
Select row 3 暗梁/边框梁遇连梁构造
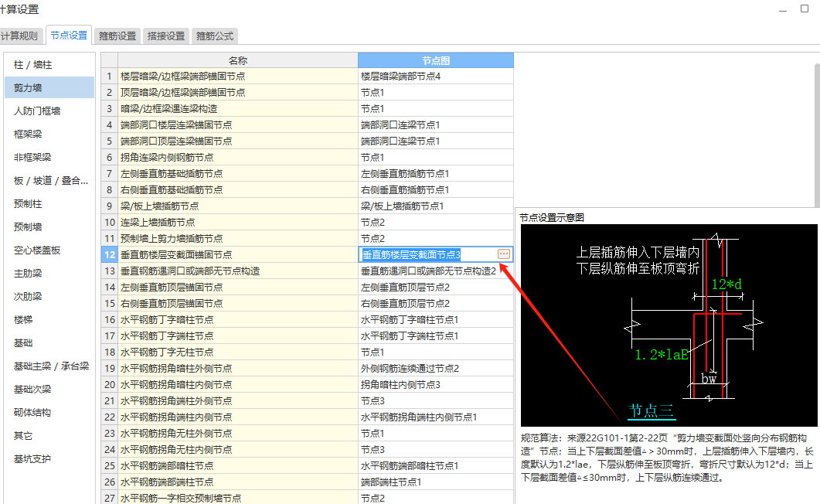click(x=238, y=109)
